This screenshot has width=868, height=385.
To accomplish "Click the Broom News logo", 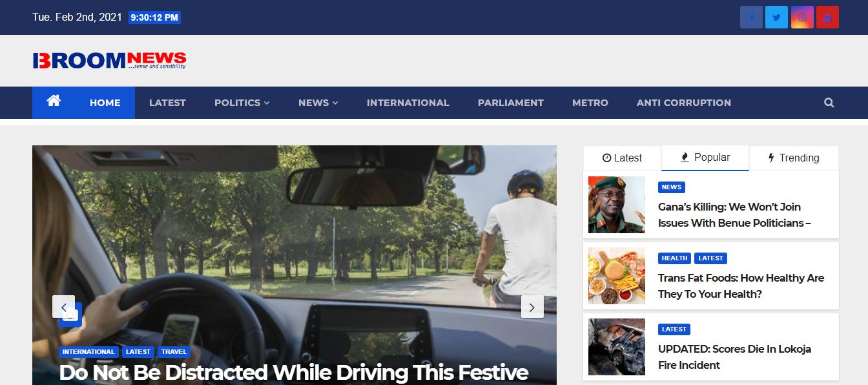I will point(109,60).
